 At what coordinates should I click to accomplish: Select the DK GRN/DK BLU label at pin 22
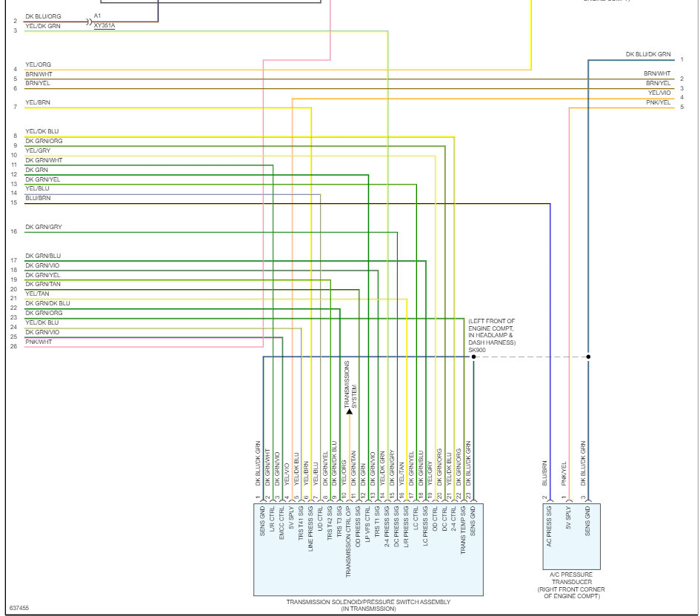47,304
